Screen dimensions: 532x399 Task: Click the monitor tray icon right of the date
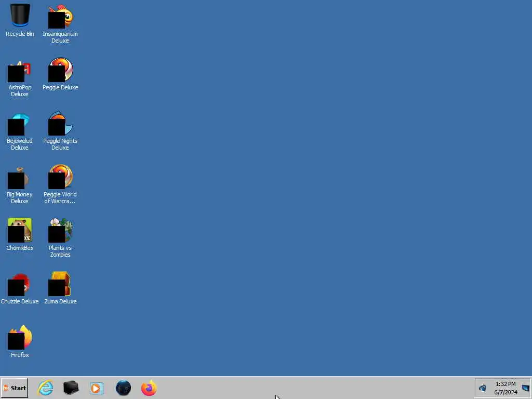526,388
